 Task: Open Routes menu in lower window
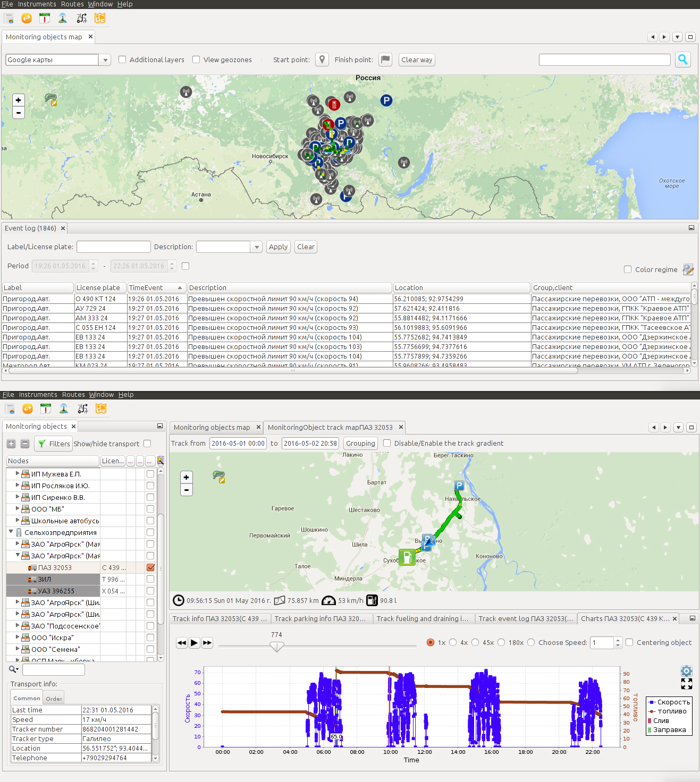coord(73,395)
